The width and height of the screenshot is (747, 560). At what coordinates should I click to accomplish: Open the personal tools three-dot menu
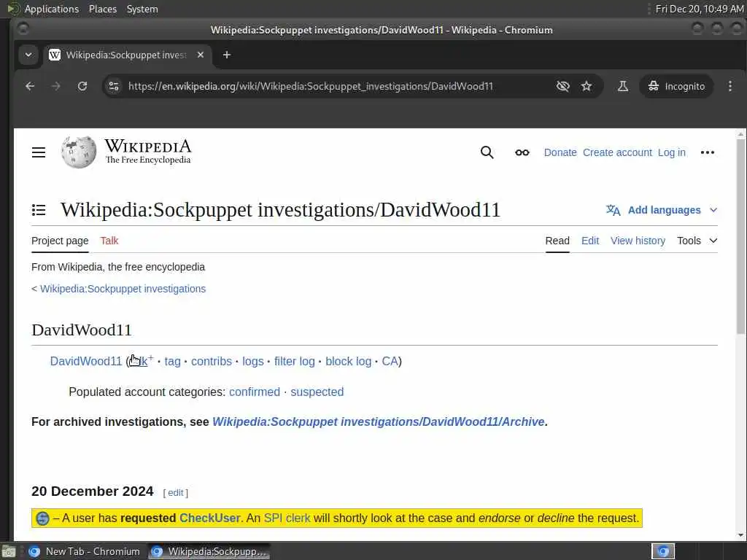point(708,152)
